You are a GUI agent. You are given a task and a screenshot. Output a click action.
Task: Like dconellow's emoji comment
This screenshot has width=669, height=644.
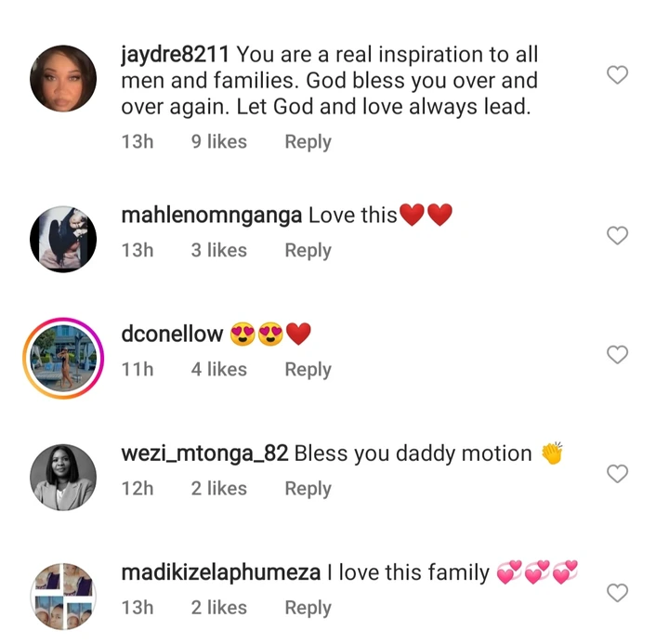point(617,354)
